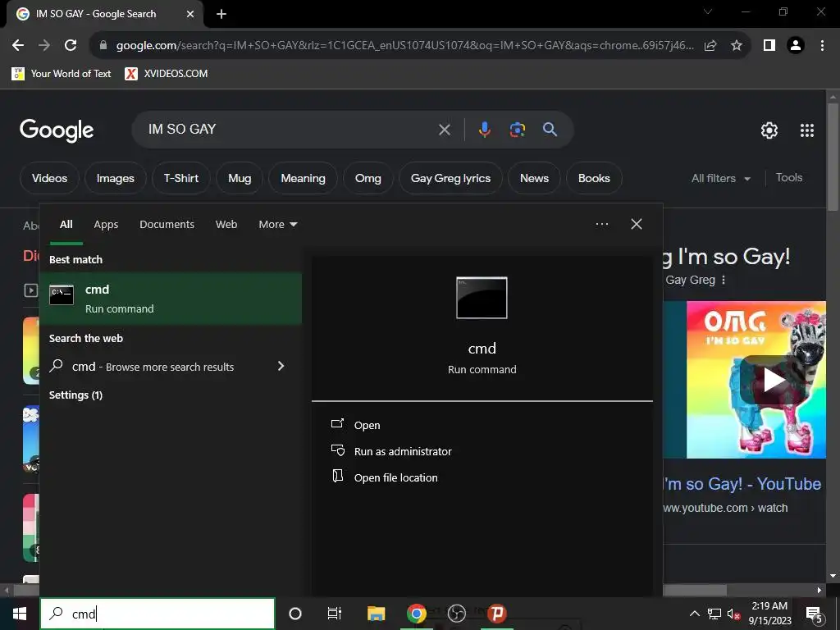Click Chrome forward arrow button
The height and width of the screenshot is (630, 840).
pos(44,46)
